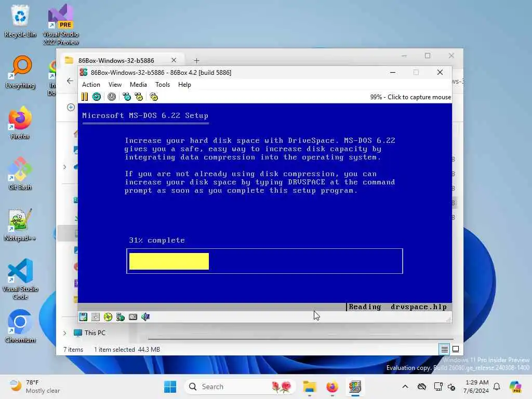
Task: Open the Tools menu
Action: click(163, 85)
